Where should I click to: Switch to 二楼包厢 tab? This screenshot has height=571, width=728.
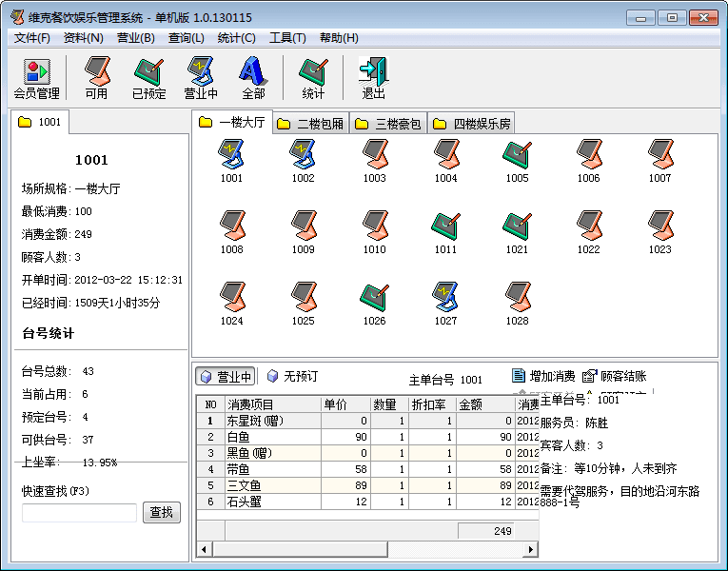tap(312, 124)
